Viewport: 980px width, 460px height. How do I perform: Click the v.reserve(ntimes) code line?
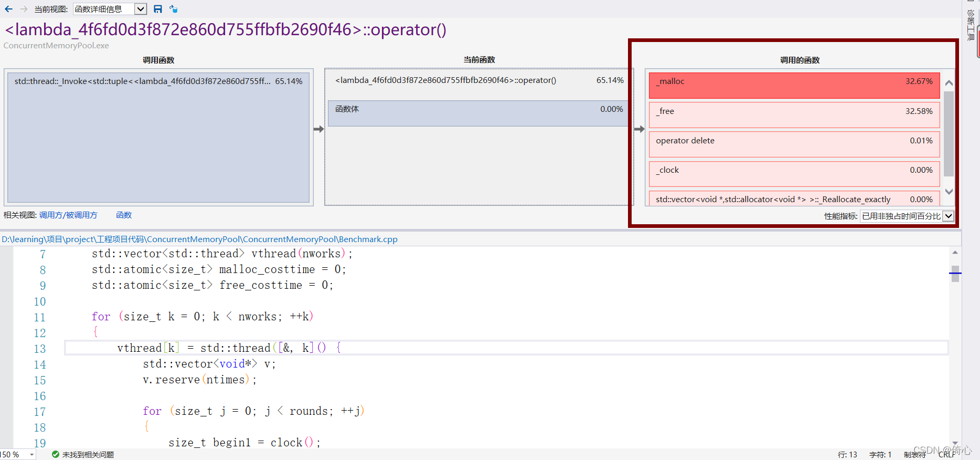(x=199, y=380)
